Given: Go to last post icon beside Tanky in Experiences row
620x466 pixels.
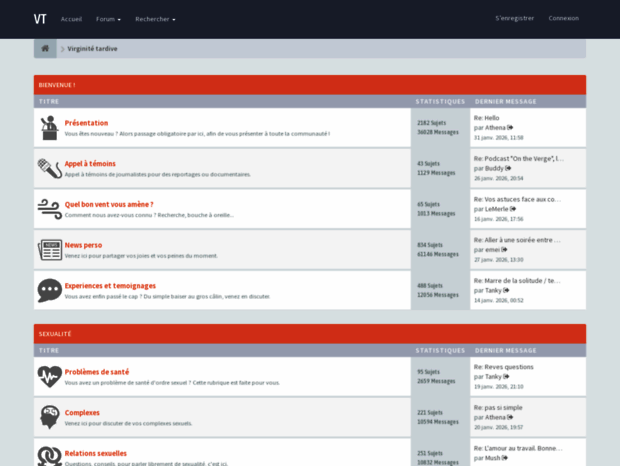Looking at the screenshot, I should click(x=506, y=291).
